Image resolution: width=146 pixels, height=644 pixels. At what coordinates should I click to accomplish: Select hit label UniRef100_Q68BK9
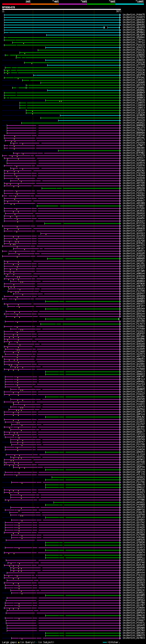[133, 93]
